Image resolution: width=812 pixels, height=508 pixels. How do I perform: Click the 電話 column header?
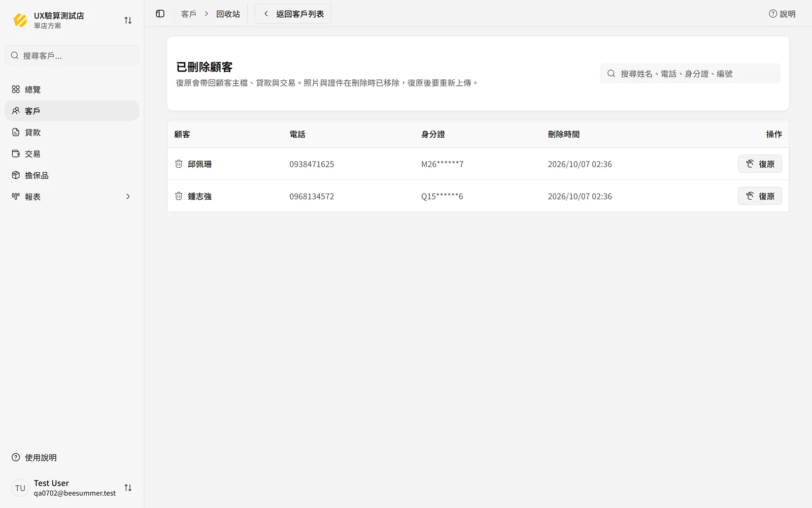[x=297, y=134]
